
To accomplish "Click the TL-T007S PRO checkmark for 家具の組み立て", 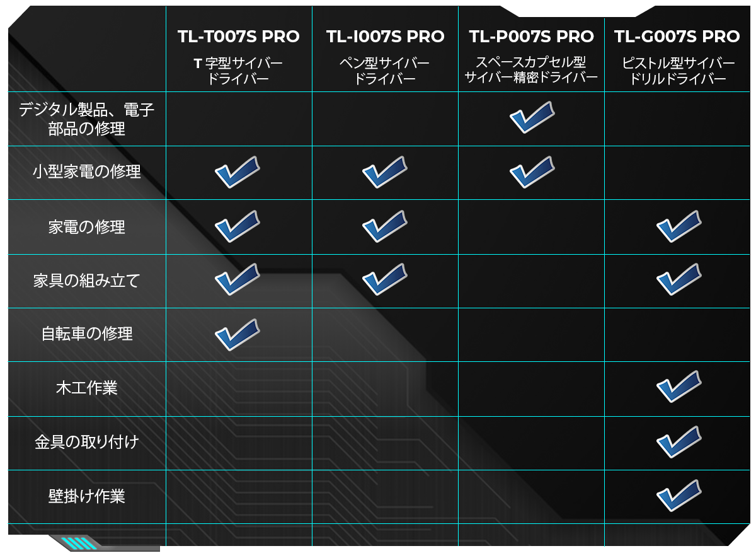I will tap(237, 280).
